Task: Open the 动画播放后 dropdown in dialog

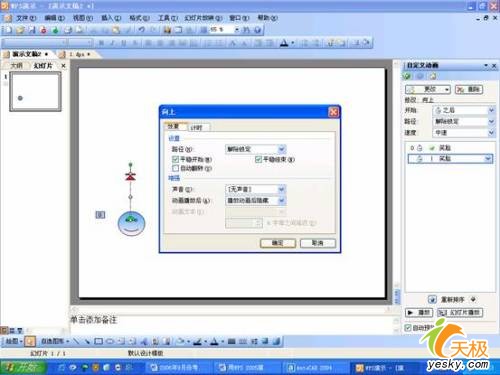Action: click(282, 200)
